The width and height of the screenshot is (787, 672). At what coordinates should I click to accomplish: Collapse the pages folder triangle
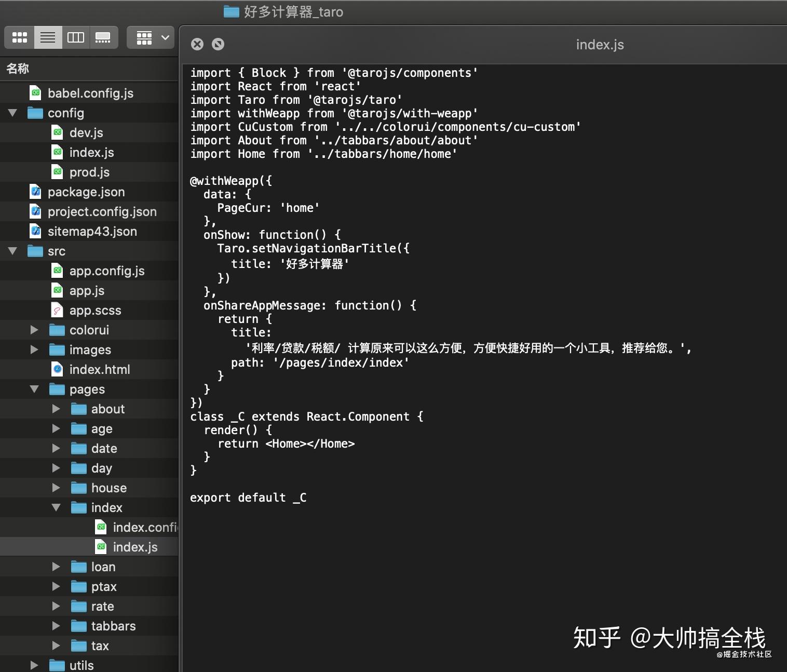(x=34, y=389)
